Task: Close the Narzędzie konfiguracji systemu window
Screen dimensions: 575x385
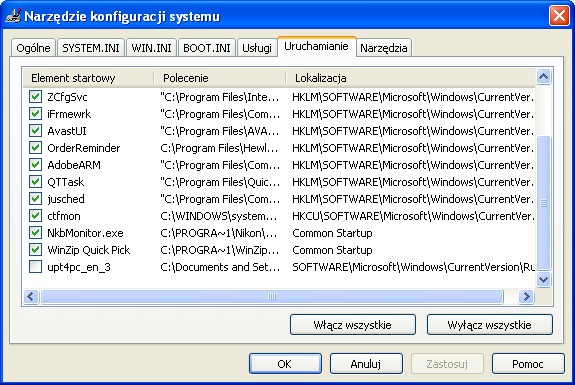Action: point(559,16)
